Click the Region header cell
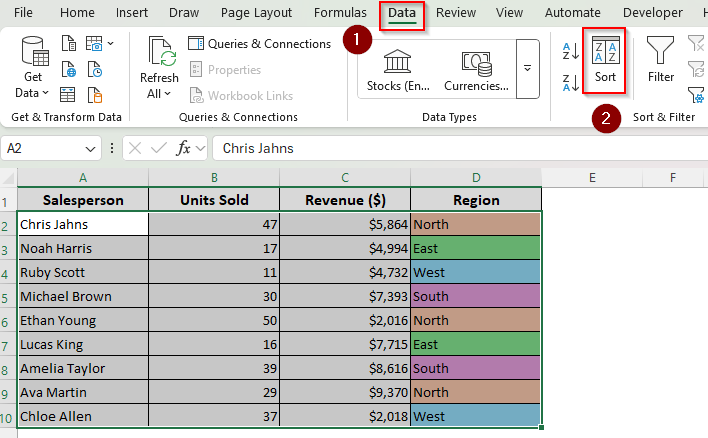Viewport: 708px width, 438px height. [x=476, y=200]
